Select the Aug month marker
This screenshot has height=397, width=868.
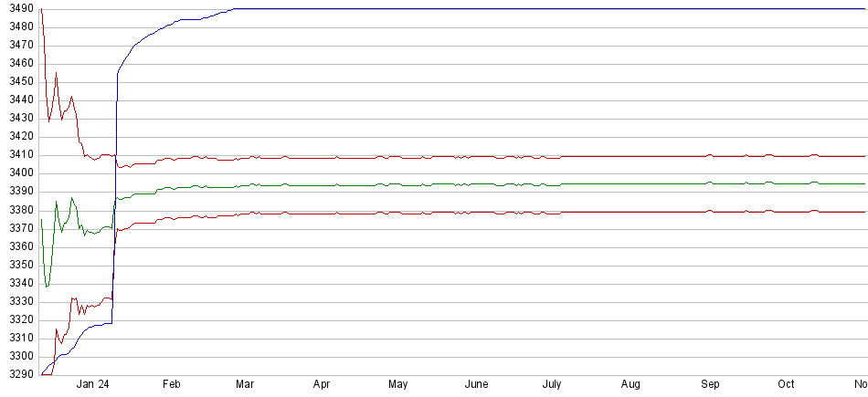click(630, 385)
